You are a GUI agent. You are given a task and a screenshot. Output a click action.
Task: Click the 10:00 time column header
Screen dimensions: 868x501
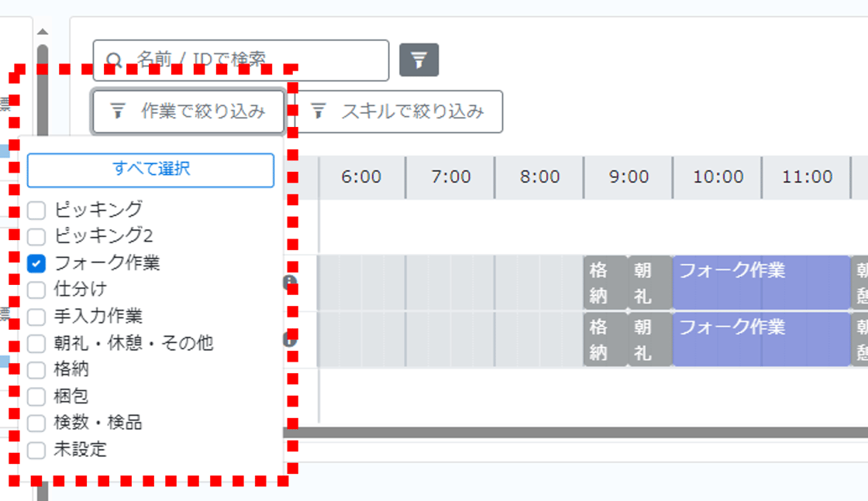click(x=718, y=177)
